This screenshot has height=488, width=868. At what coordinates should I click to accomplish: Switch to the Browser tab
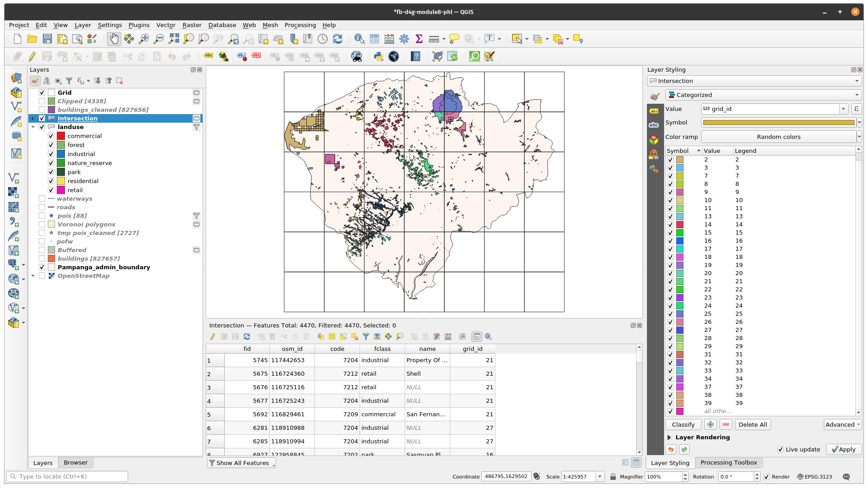pos(75,463)
